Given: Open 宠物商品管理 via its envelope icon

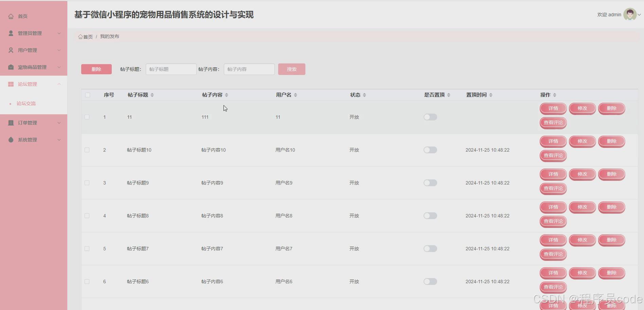Looking at the screenshot, I should 11,67.
